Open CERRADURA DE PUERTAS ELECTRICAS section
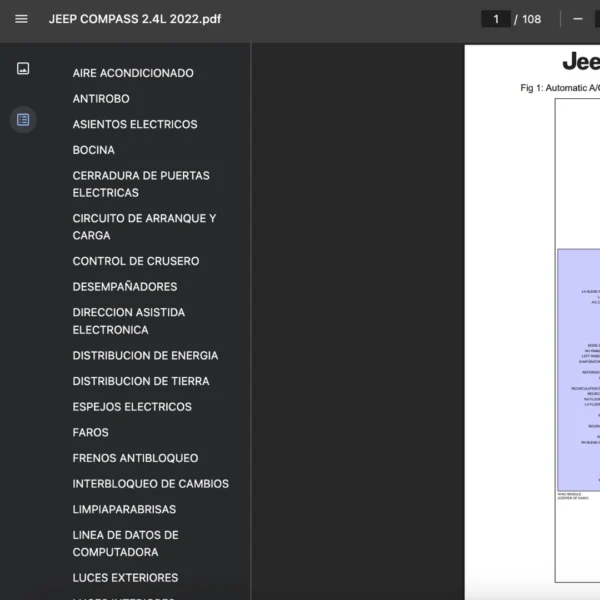The width and height of the screenshot is (600, 600). pos(141,184)
